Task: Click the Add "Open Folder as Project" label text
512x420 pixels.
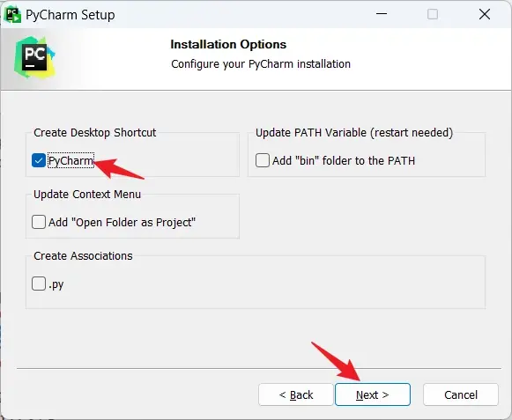Action: tap(122, 222)
